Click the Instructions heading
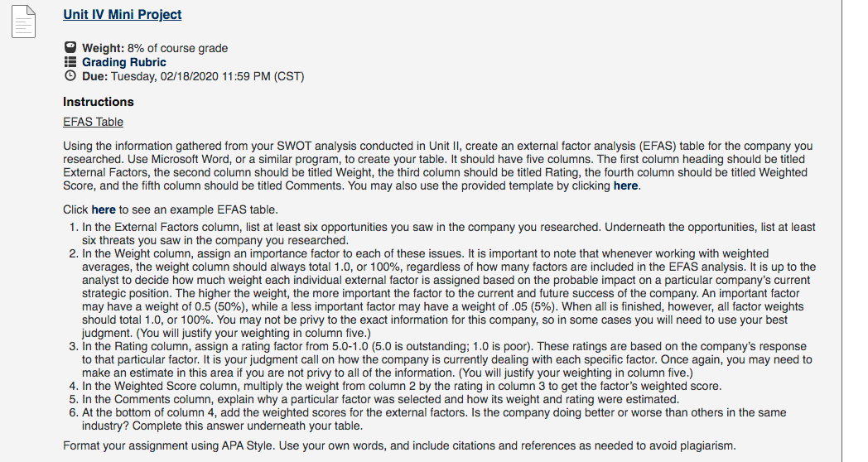The height and width of the screenshot is (462, 868). coord(99,102)
